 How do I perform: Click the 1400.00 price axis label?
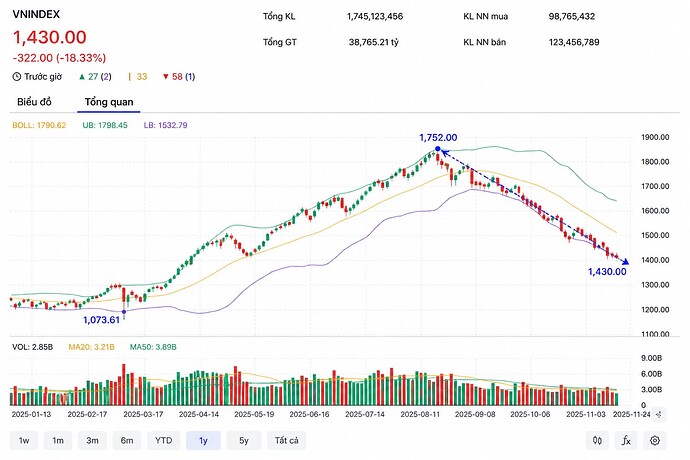pyautogui.click(x=655, y=260)
